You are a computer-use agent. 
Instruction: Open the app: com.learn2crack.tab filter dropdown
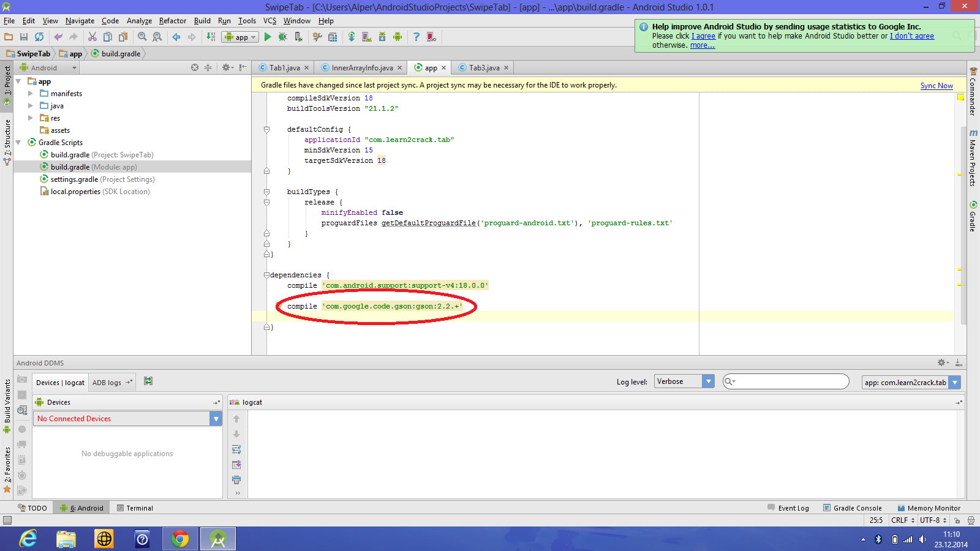point(911,382)
